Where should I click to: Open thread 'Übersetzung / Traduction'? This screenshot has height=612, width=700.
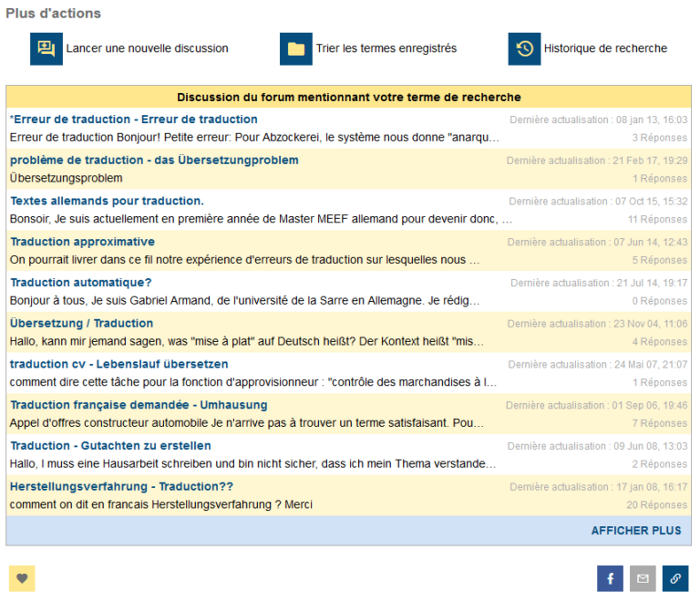(x=82, y=323)
